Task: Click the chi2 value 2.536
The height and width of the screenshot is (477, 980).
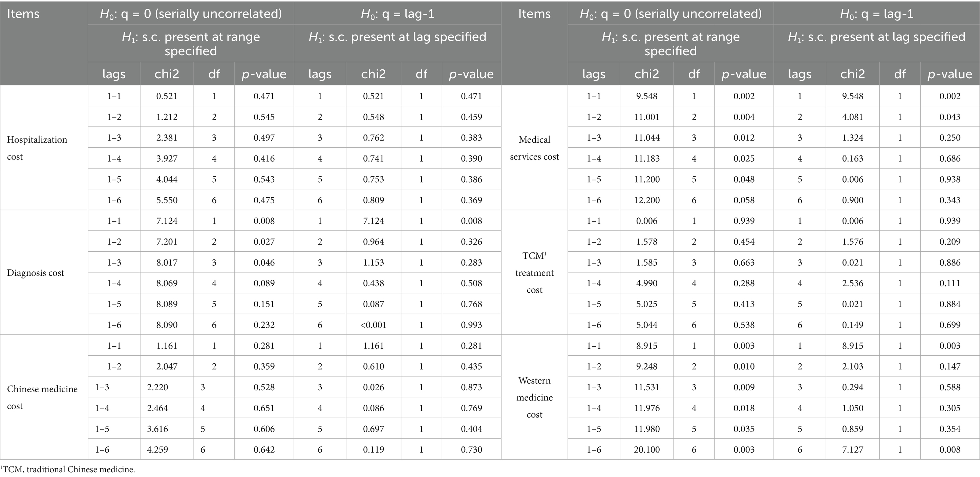Action: pos(853,283)
